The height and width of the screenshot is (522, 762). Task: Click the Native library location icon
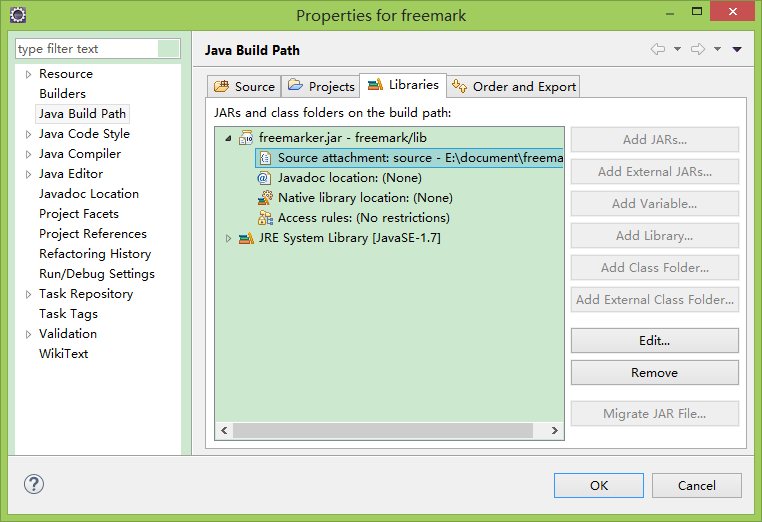pos(265,198)
